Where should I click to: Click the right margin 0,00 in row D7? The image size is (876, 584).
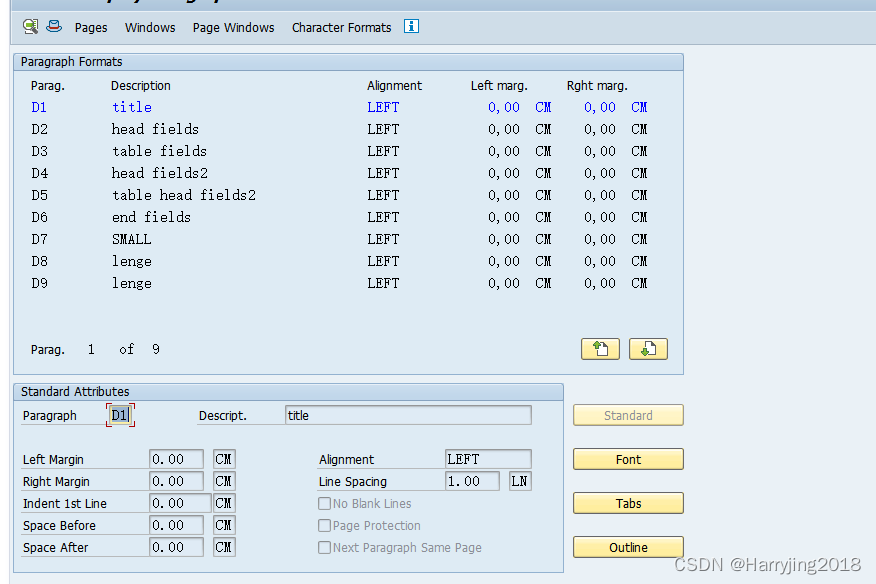[x=599, y=239]
